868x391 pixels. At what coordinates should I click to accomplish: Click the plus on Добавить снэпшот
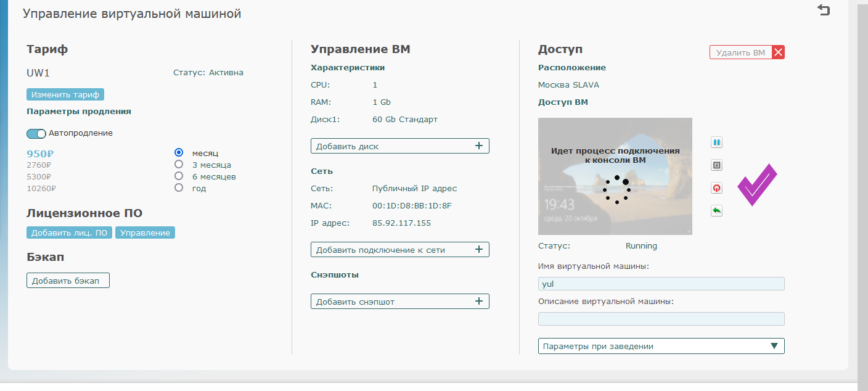coord(478,302)
